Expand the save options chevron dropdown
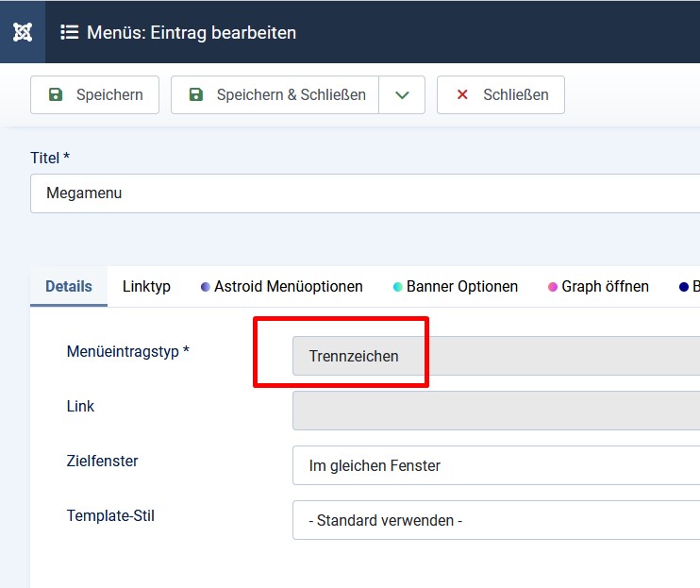The height and width of the screenshot is (588, 700). coord(402,94)
